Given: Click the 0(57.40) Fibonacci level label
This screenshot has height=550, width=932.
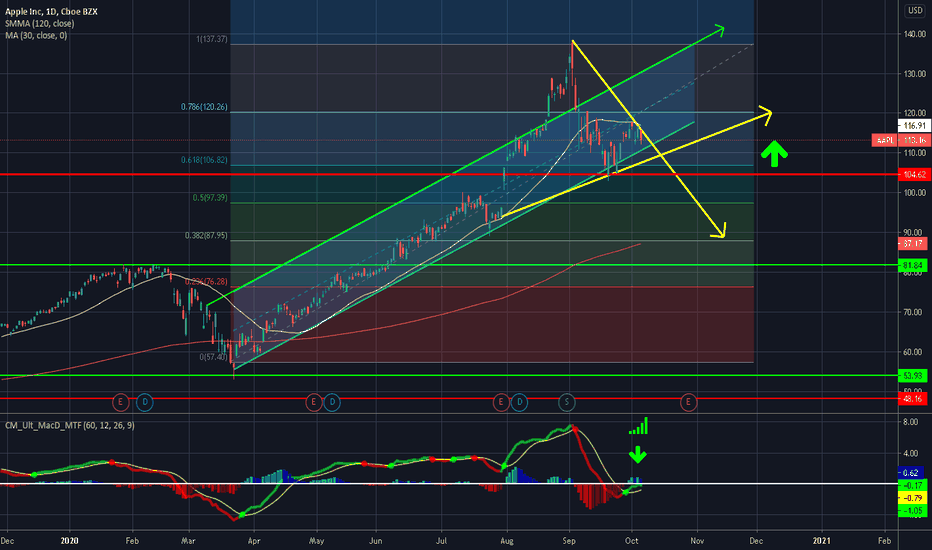Looking at the screenshot, I should tap(213, 357).
